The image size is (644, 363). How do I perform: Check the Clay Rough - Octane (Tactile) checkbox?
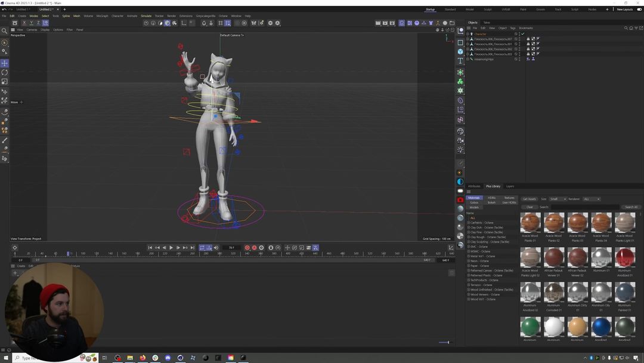point(469,237)
